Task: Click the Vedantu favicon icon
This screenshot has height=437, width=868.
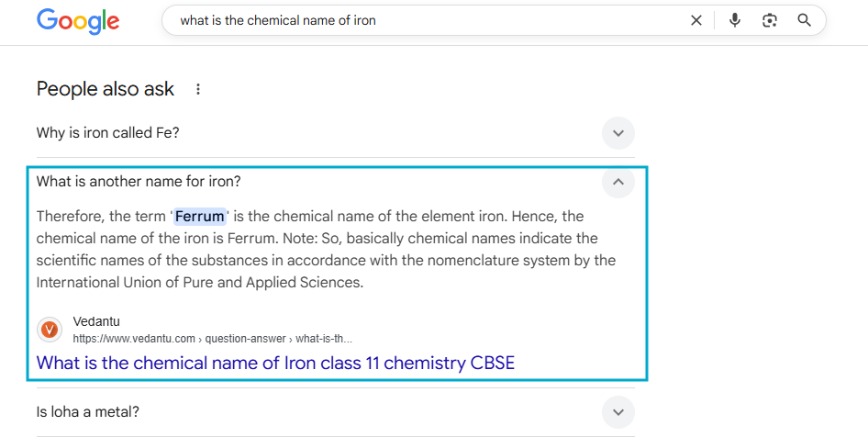Action: coord(50,330)
